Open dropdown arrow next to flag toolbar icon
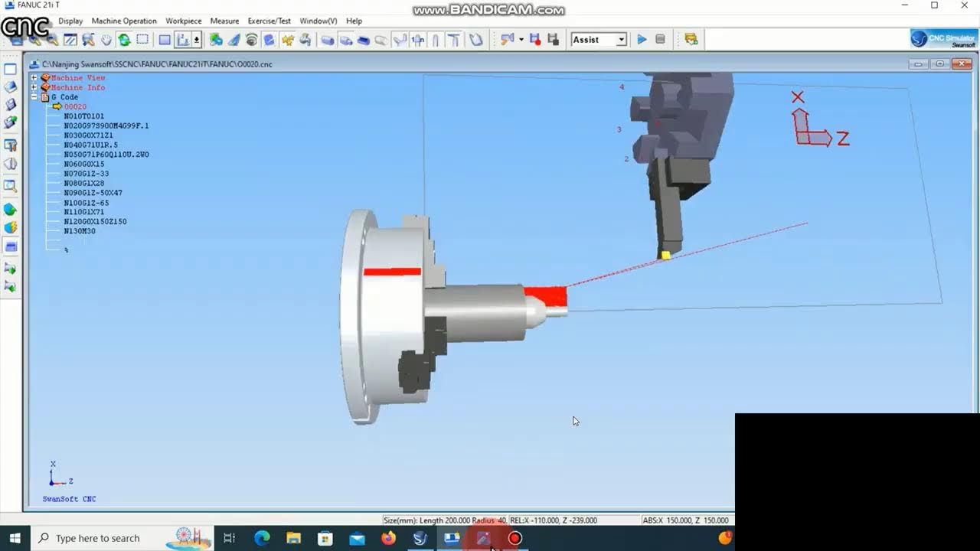Viewport: 980px width, 551px height. (x=521, y=40)
